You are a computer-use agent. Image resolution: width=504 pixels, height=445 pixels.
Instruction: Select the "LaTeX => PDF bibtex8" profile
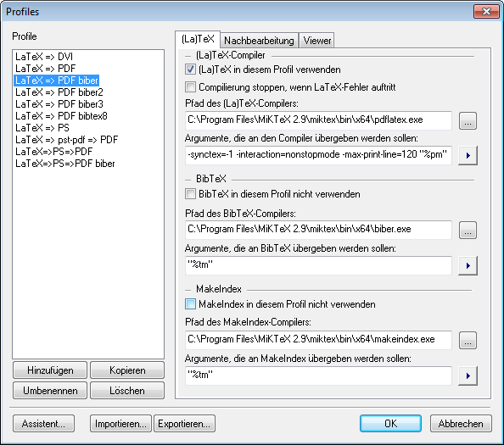[61, 116]
